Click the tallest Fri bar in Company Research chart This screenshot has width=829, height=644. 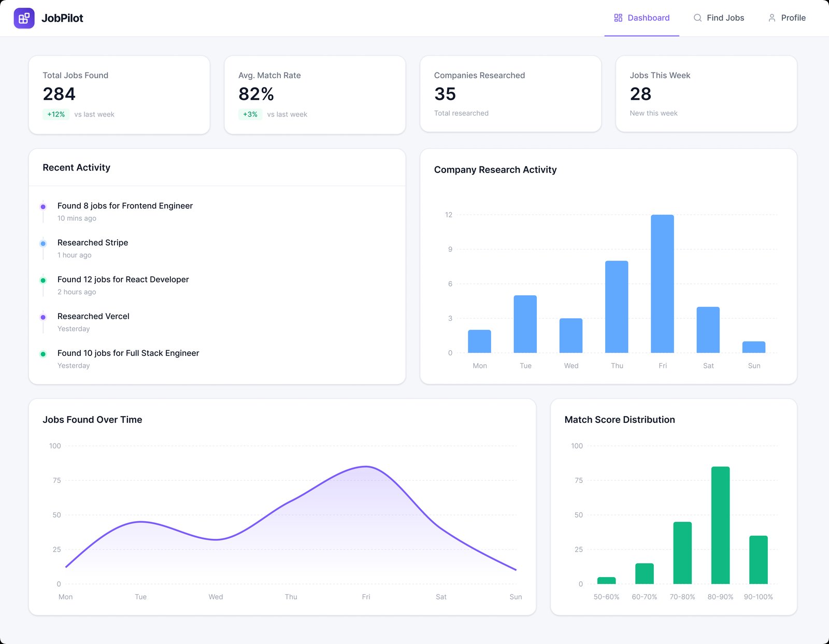point(662,284)
